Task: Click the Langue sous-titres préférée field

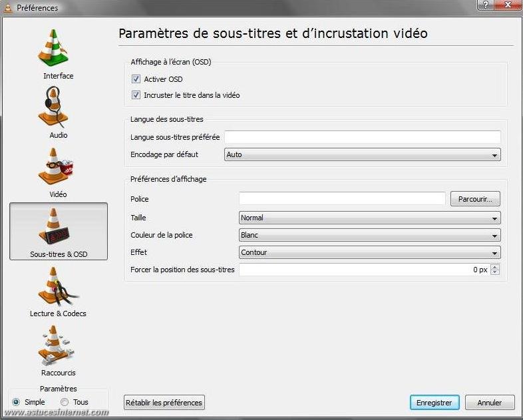Action: (x=363, y=137)
